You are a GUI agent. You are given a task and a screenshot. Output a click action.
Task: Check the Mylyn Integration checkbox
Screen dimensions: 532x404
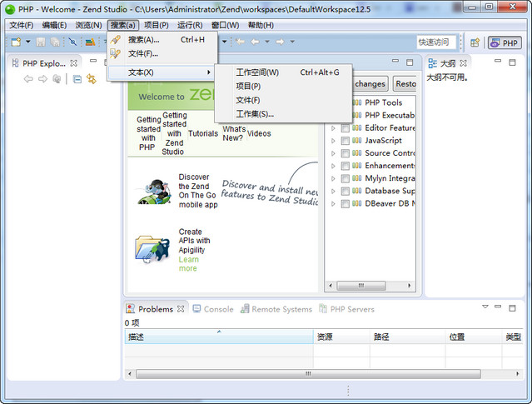tap(345, 178)
